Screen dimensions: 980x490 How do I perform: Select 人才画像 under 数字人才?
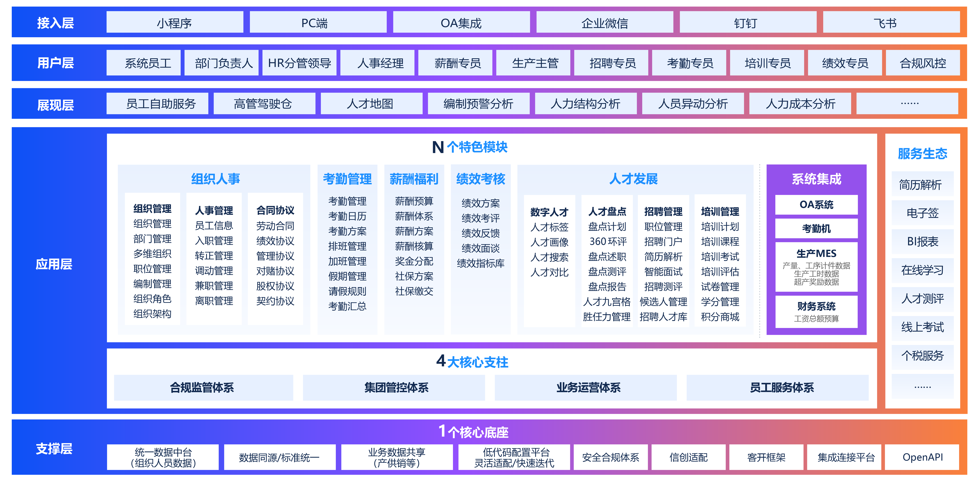549,242
